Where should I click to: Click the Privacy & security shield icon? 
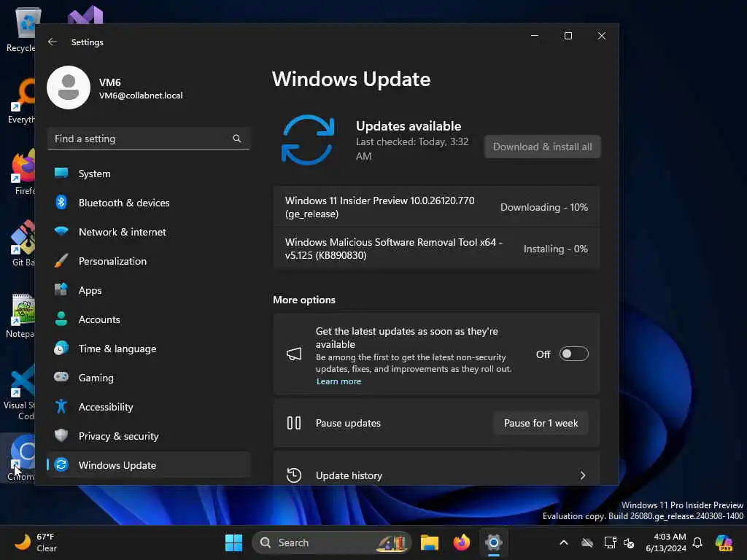pyautogui.click(x=61, y=436)
